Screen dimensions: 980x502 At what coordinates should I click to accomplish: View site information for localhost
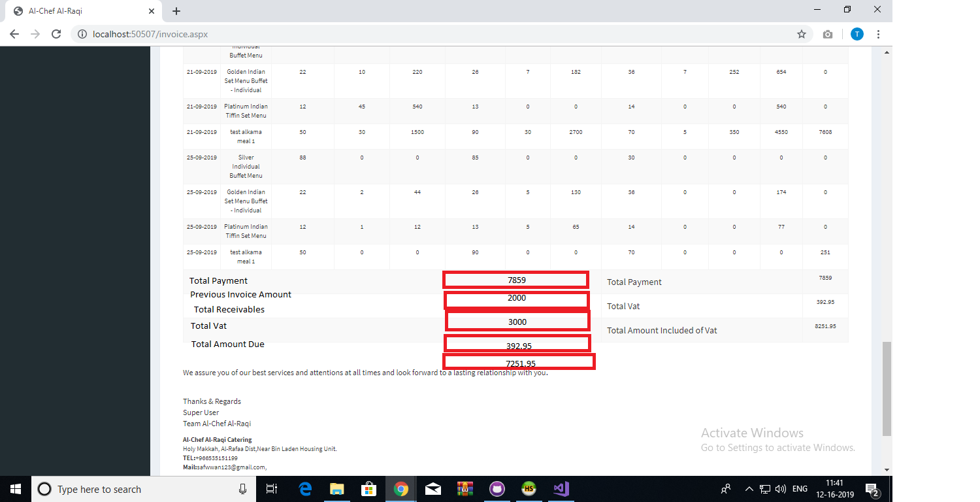pyautogui.click(x=82, y=34)
